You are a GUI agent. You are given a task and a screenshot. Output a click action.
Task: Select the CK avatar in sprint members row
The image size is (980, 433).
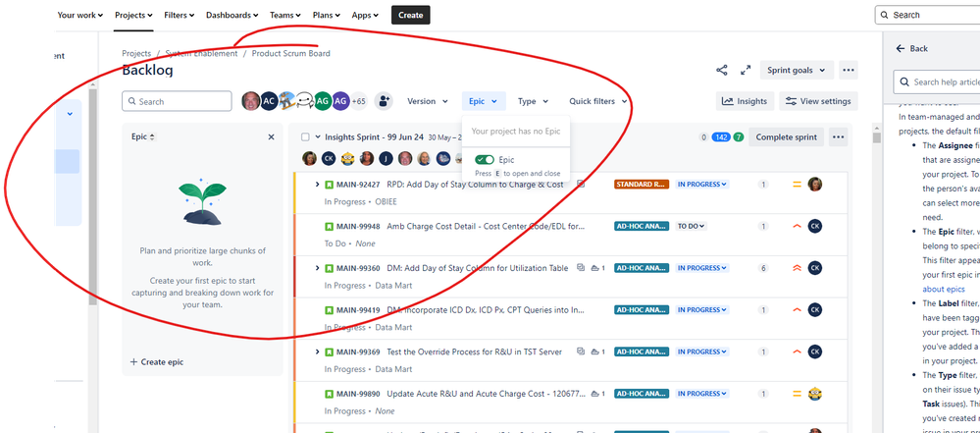tap(329, 158)
